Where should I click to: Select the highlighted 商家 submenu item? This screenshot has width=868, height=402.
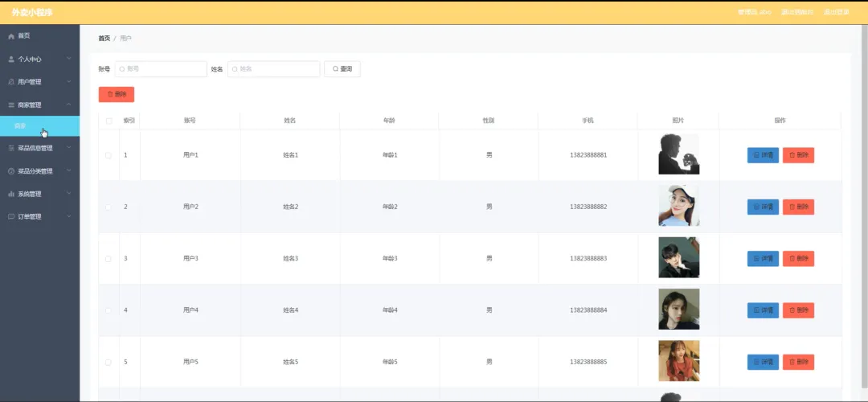(40, 126)
